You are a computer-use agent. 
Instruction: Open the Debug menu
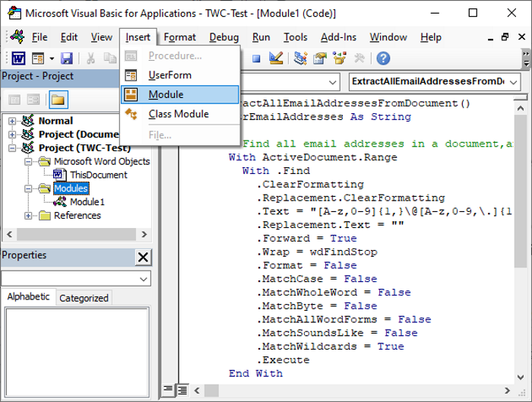224,37
